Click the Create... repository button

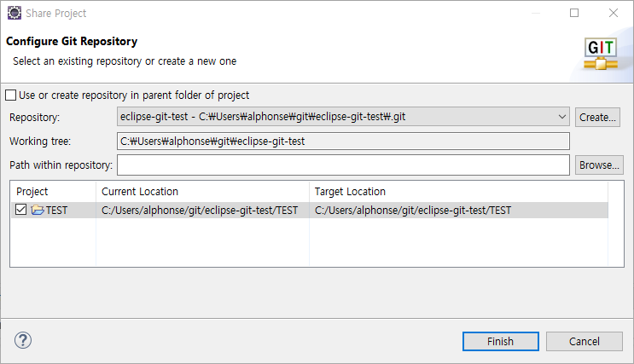click(597, 117)
